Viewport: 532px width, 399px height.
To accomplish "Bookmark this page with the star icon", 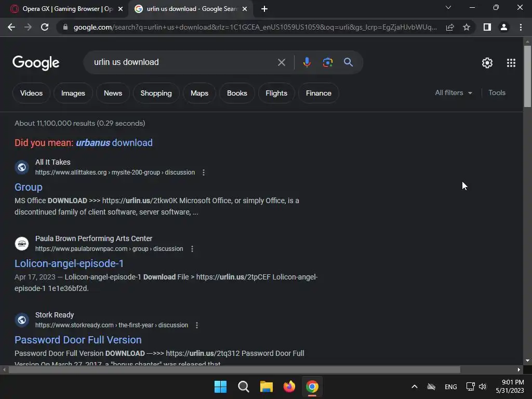I will pos(467,27).
